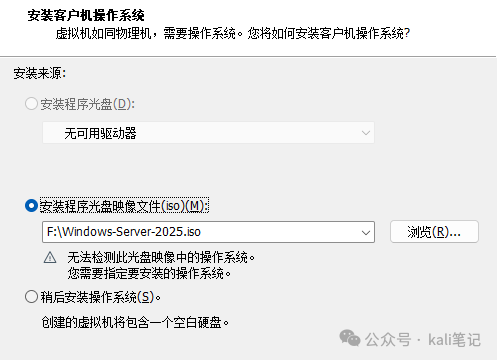Click the 您需要指定要安装的操作系统 message line

click(x=149, y=273)
